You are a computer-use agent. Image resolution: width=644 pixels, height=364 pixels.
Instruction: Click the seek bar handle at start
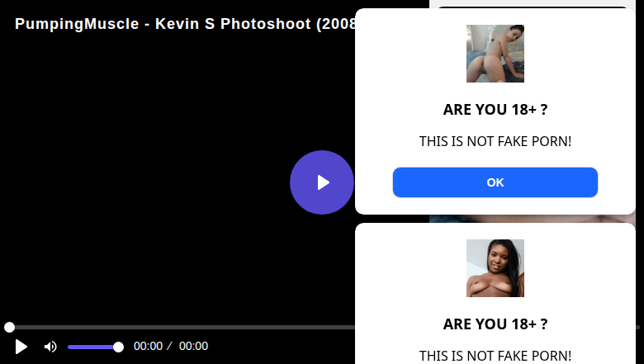9,327
